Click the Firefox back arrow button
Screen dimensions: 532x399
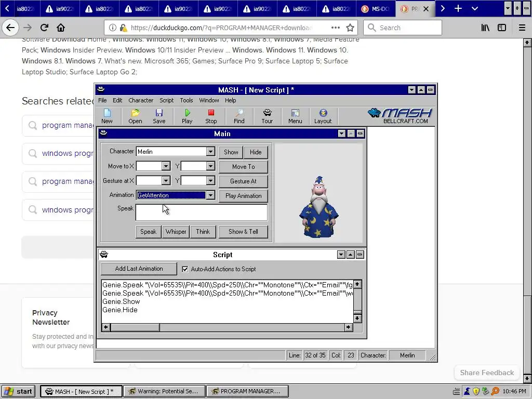coord(10,28)
